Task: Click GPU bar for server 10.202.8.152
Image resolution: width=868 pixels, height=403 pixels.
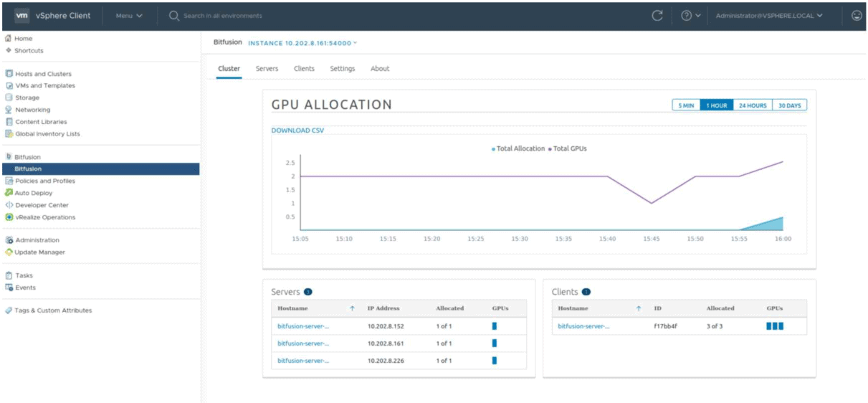Action: tap(495, 326)
